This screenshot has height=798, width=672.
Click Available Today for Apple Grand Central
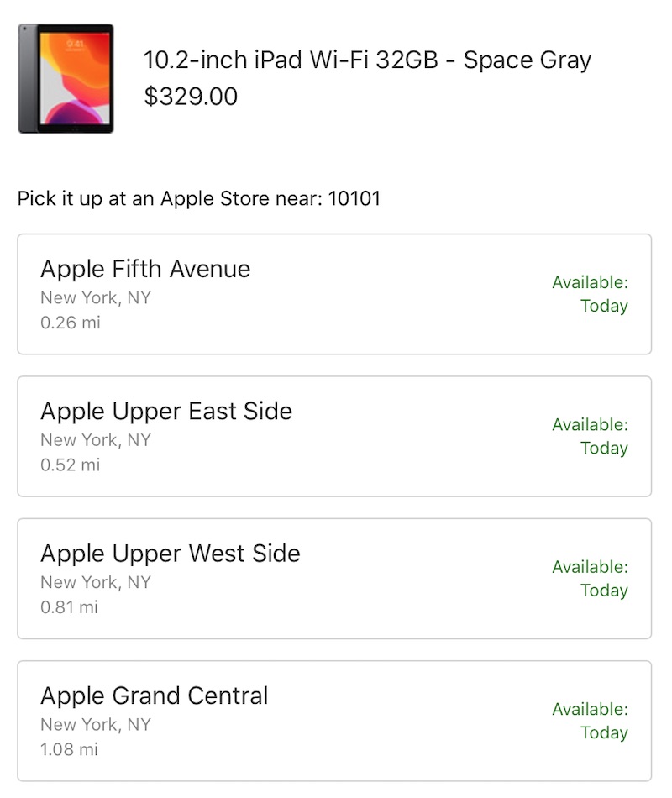[x=591, y=721]
